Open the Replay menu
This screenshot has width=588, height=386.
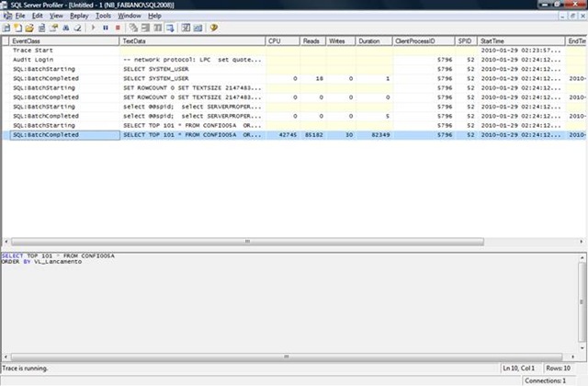(79, 16)
